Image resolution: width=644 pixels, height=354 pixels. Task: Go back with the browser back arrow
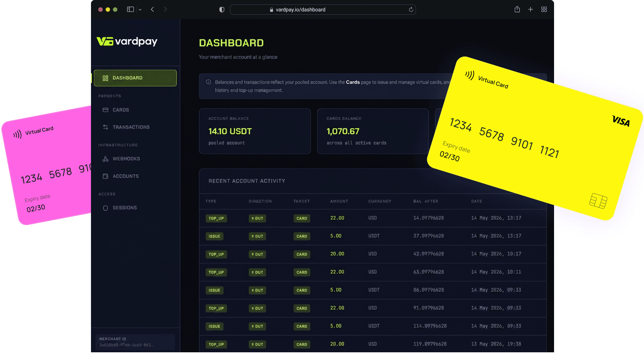[152, 10]
